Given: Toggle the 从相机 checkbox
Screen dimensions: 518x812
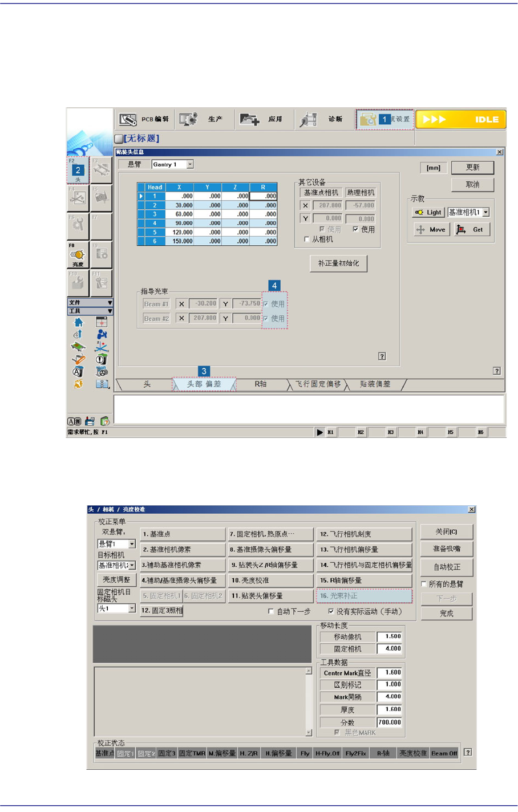Looking at the screenshot, I should point(307,239).
